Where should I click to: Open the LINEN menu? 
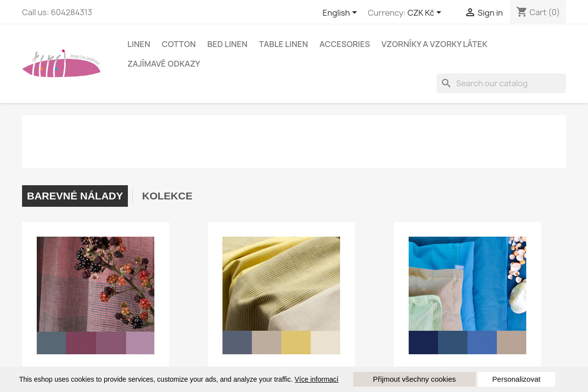coord(139,44)
